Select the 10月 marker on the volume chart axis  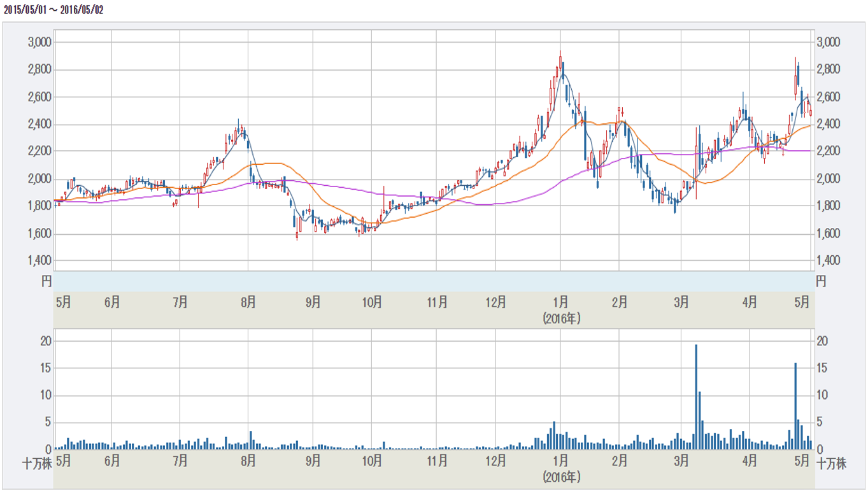pos(372,459)
